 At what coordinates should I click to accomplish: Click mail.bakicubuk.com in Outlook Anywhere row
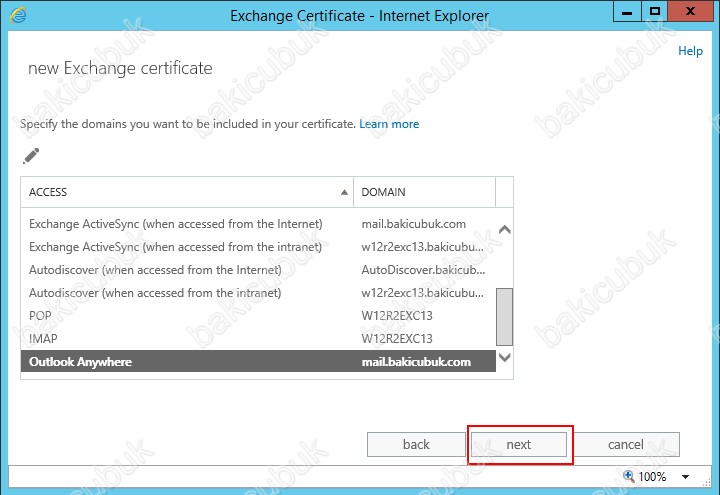pos(416,362)
